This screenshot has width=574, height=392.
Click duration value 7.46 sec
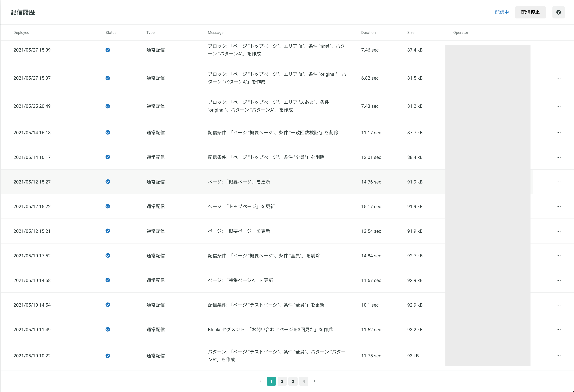(x=370, y=50)
